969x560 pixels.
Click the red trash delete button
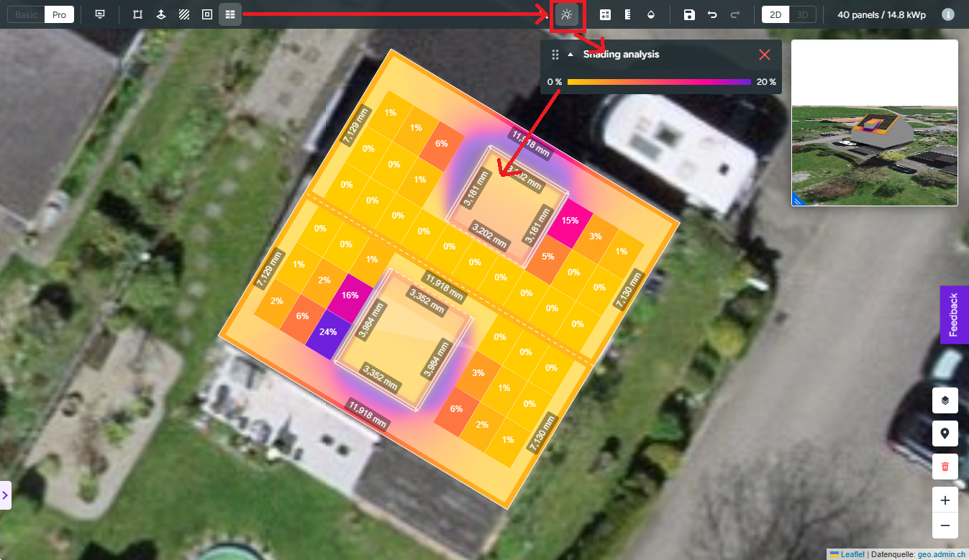[945, 467]
